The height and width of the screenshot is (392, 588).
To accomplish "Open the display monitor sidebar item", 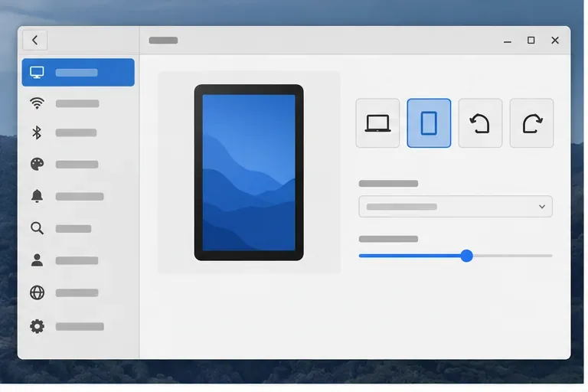I will click(78, 73).
